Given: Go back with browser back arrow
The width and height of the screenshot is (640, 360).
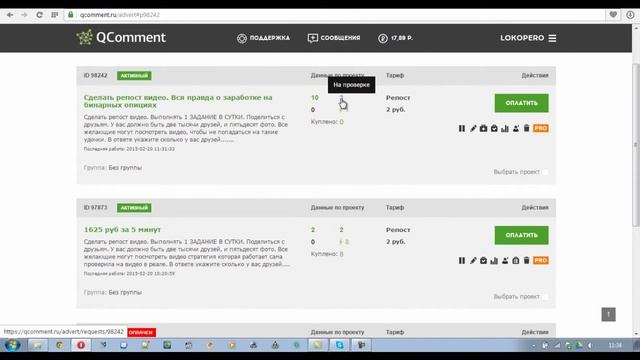Looking at the screenshot, I should [x=10, y=15].
